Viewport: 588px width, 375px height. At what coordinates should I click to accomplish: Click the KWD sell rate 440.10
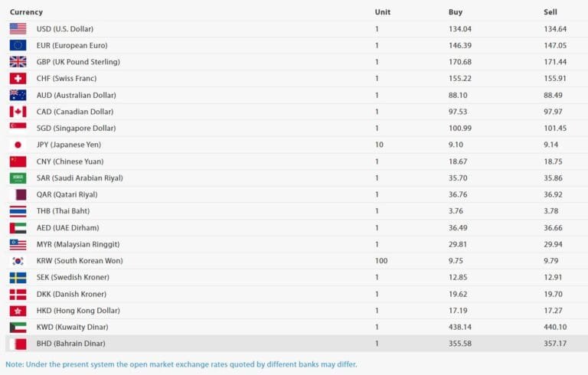(554, 327)
